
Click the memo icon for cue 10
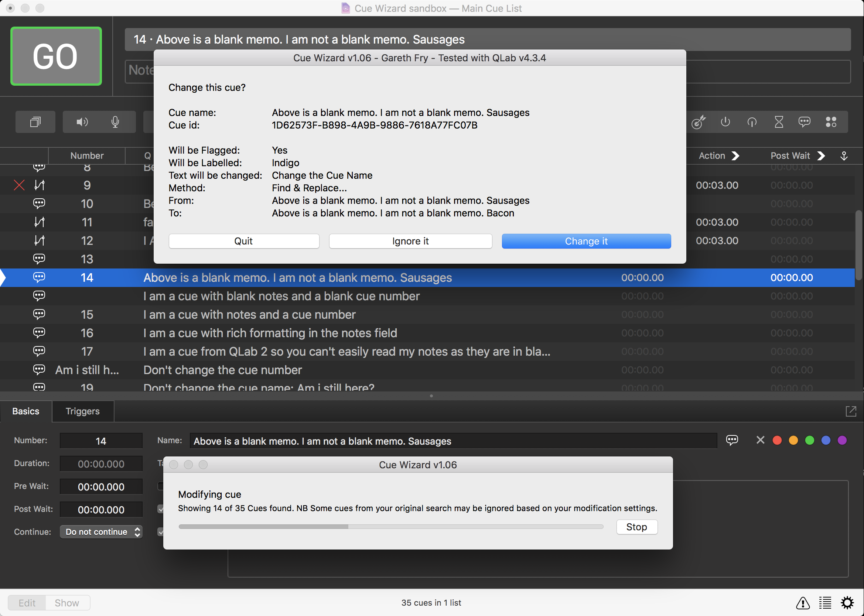pyautogui.click(x=39, y=203)
